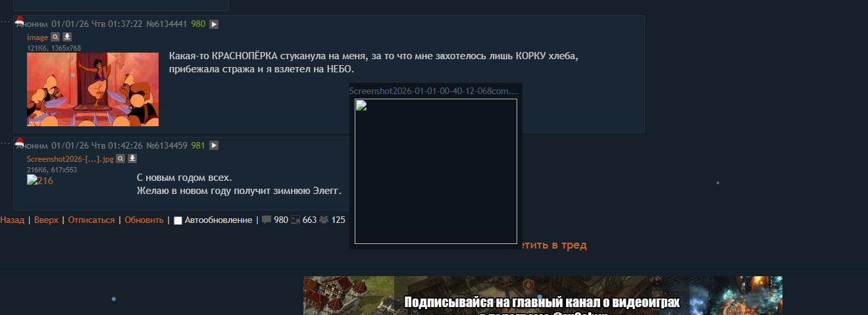Open options dots for post №6134441
868x315 pixels.
click(6, 22)
